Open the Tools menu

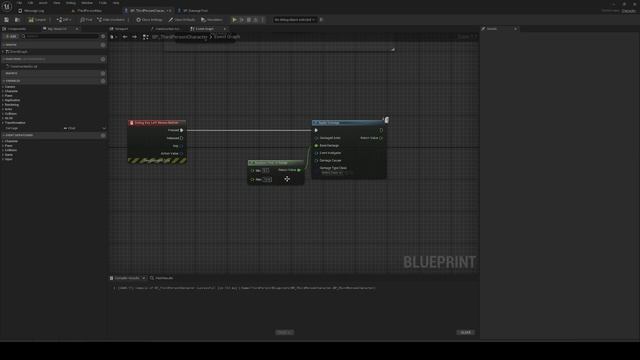coord(103,3)
